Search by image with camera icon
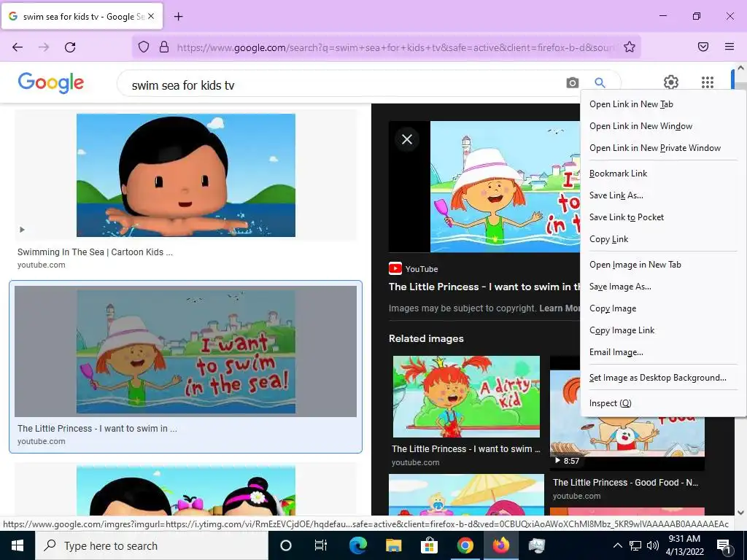 [x=572, y=83]
